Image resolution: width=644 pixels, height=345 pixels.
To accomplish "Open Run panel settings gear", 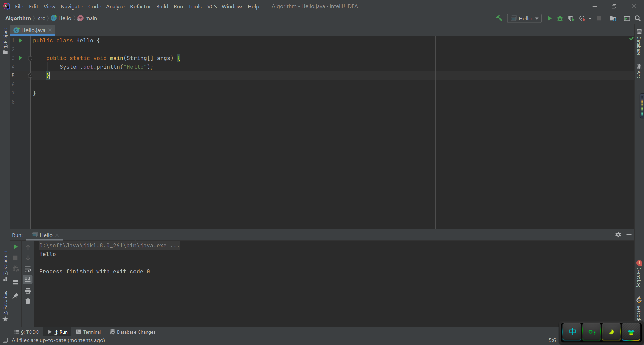I will pos(618,235).
